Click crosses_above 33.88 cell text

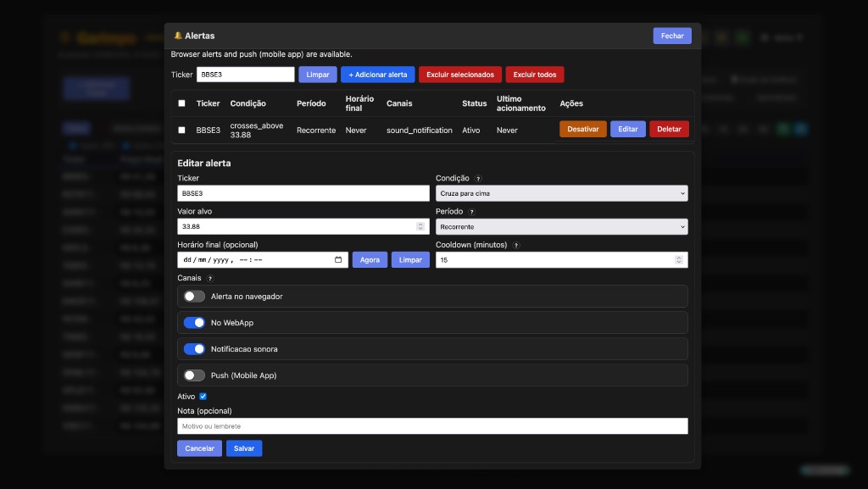pyautogui.click(x=256, y=130)
